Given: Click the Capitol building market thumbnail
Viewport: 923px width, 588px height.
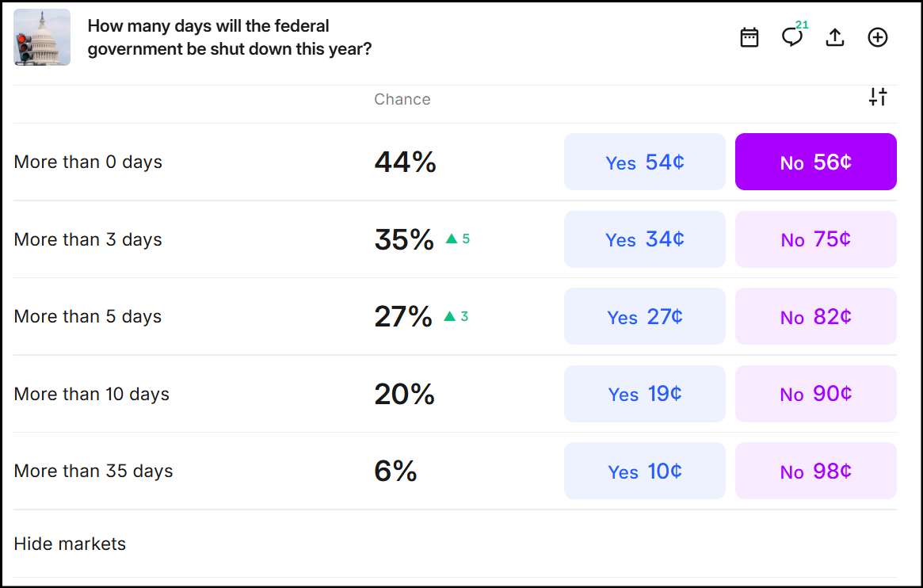Looking at the screenshot, I should coord(42,37).
